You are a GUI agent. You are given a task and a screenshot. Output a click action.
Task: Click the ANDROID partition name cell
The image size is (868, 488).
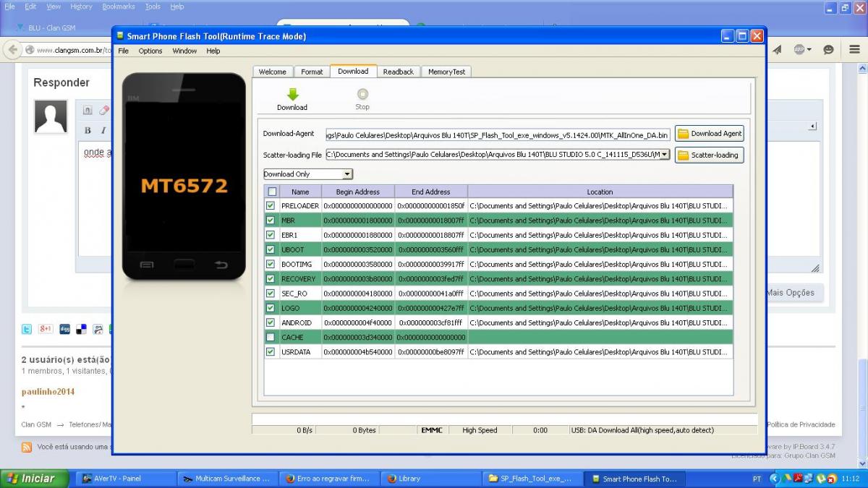click(300, 322)
